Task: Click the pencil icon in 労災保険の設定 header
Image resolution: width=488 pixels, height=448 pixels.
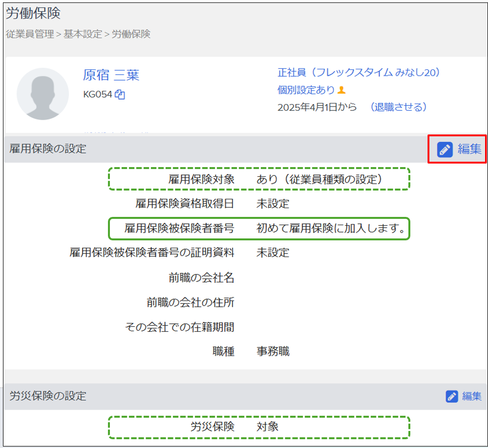Action: (x=452, y=396)
